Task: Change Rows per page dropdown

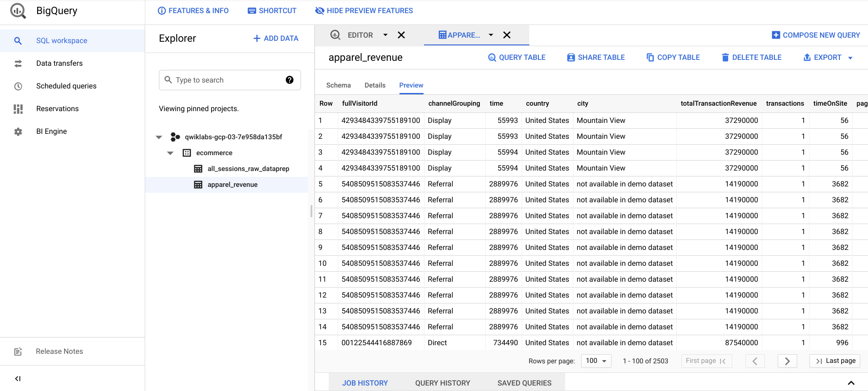Action: pos(596,361)
